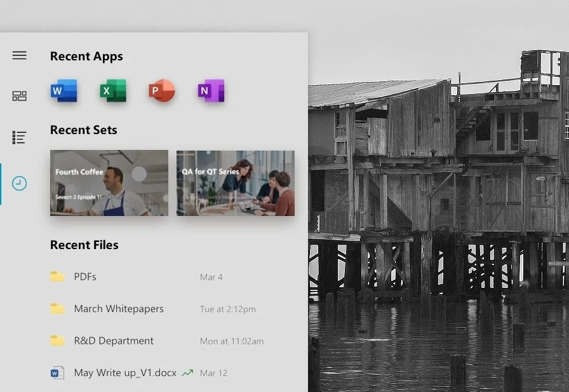The width and height of the screenshot is (569, 392).
Task: Launch the Excel app icon
Action: point(113,91)
